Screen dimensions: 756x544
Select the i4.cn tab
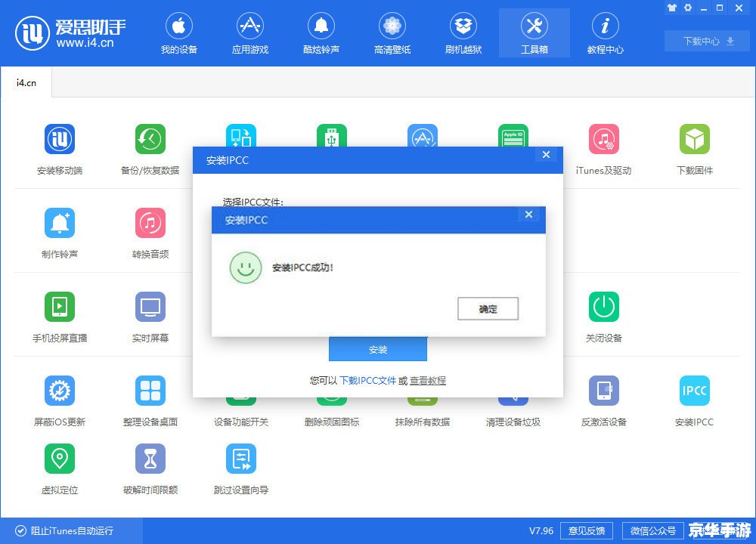point(26,83)
